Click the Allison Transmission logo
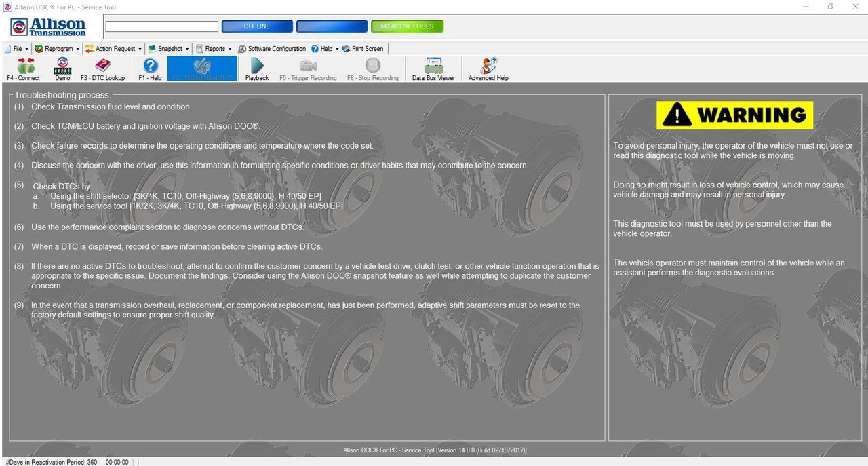This screenshot has width=868, height=466. coord(49,27)
